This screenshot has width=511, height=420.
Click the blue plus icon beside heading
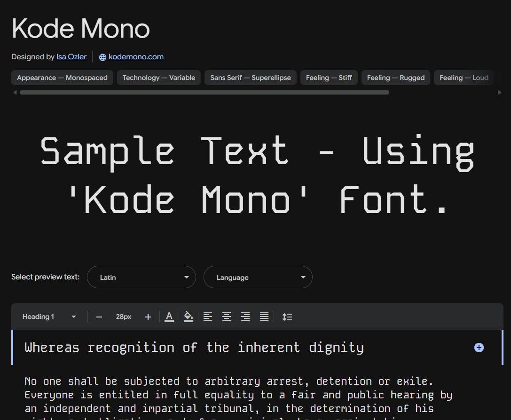pos(479,348)
